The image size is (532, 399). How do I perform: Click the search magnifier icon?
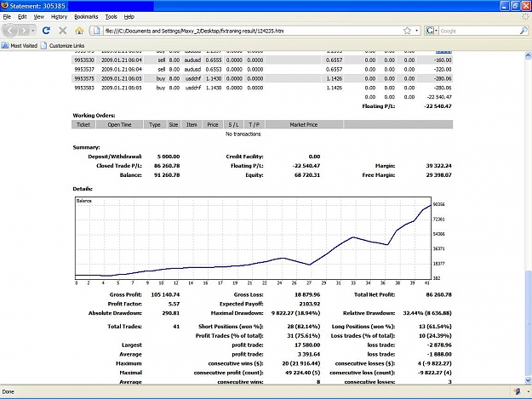(523, 31)
